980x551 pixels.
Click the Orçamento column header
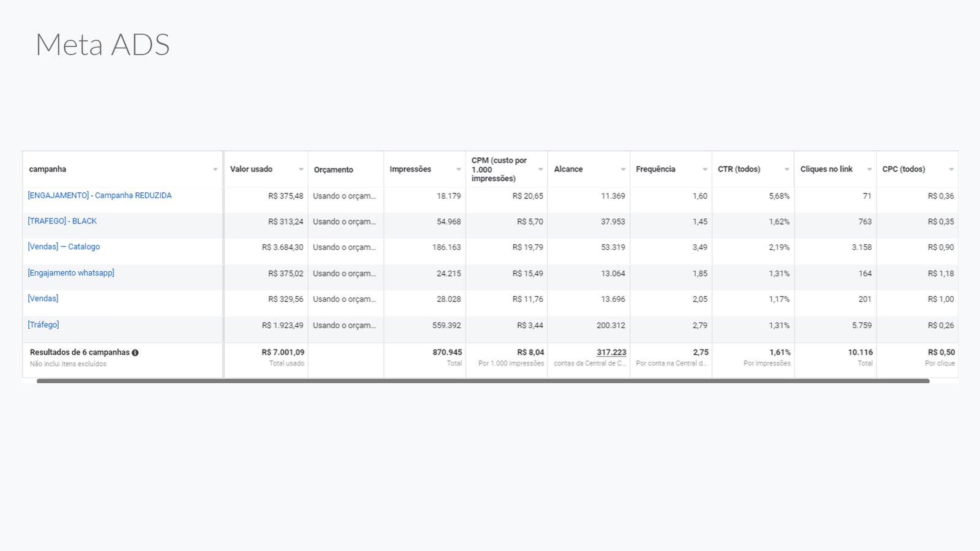tap(334, 170)
